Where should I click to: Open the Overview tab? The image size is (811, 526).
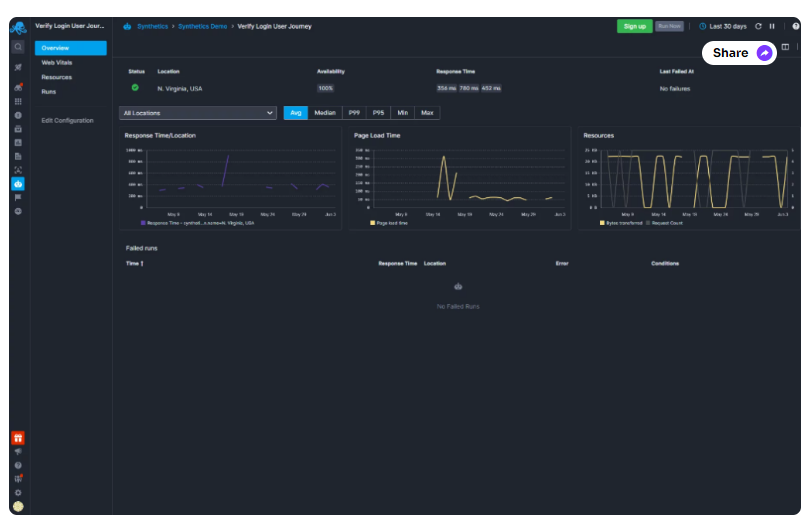[x=71, y=48]
